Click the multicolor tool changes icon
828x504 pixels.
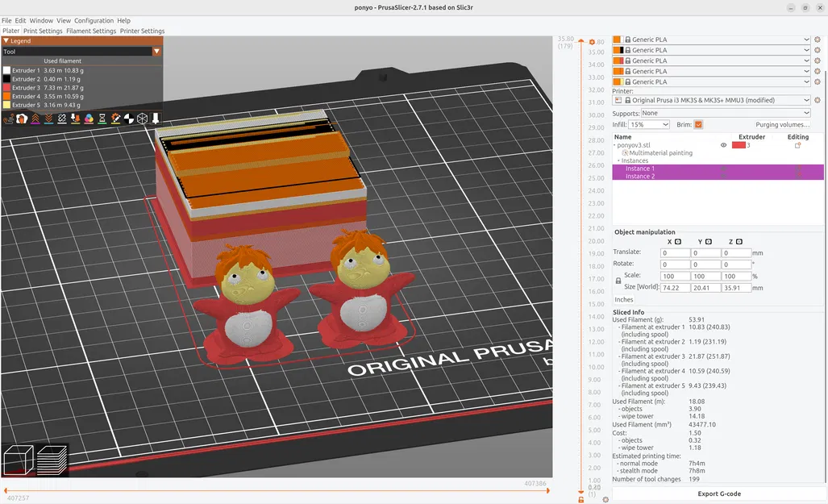(88, 119)
